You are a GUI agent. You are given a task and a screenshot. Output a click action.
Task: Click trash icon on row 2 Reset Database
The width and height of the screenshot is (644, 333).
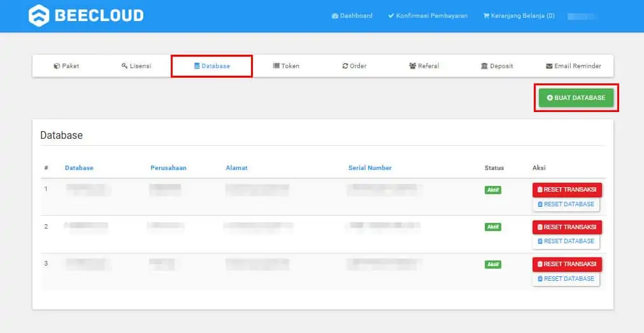[x=540, y=241]
